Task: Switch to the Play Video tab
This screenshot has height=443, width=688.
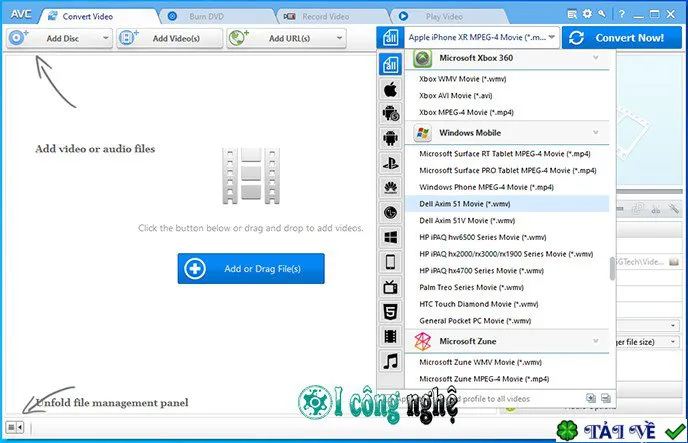Action: [x=444, y=16]
